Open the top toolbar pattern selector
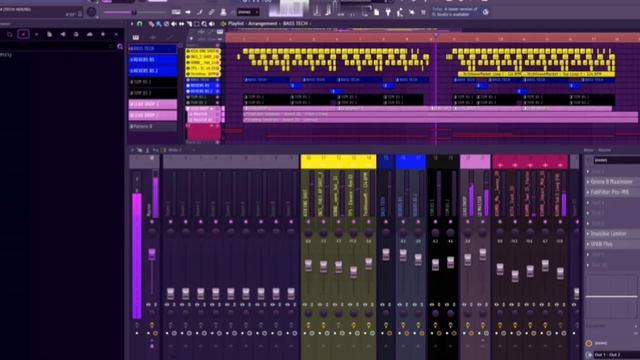 pyautogui.click(x=248, y=12)
